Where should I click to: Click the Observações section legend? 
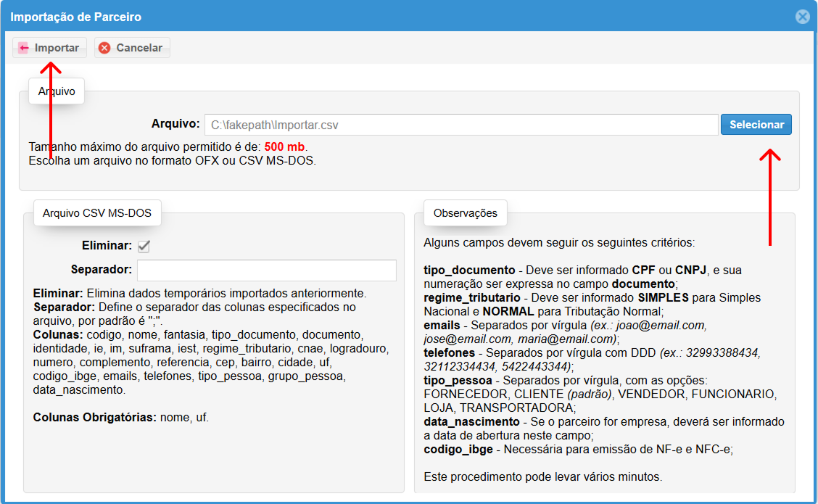(x=465, y=213)
